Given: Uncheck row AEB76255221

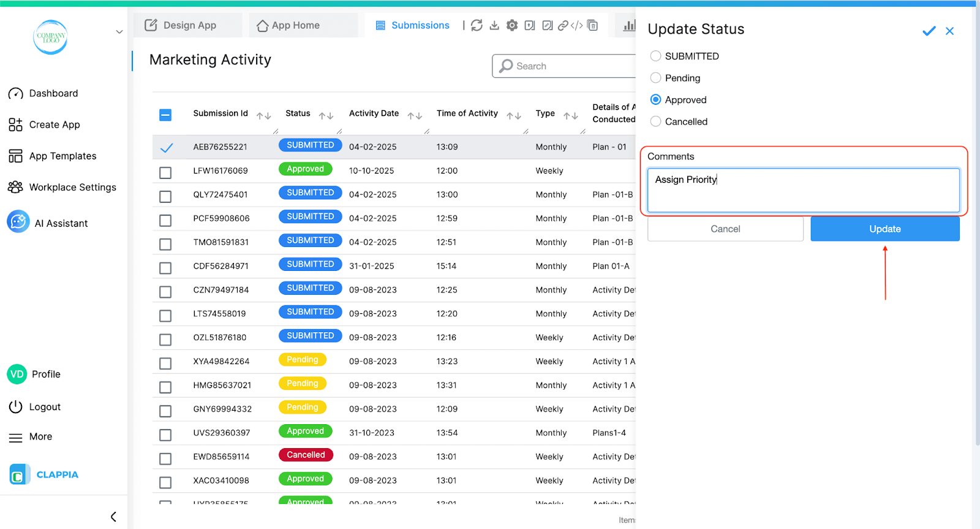Looking at the screenshot, I should coord(166,147).
